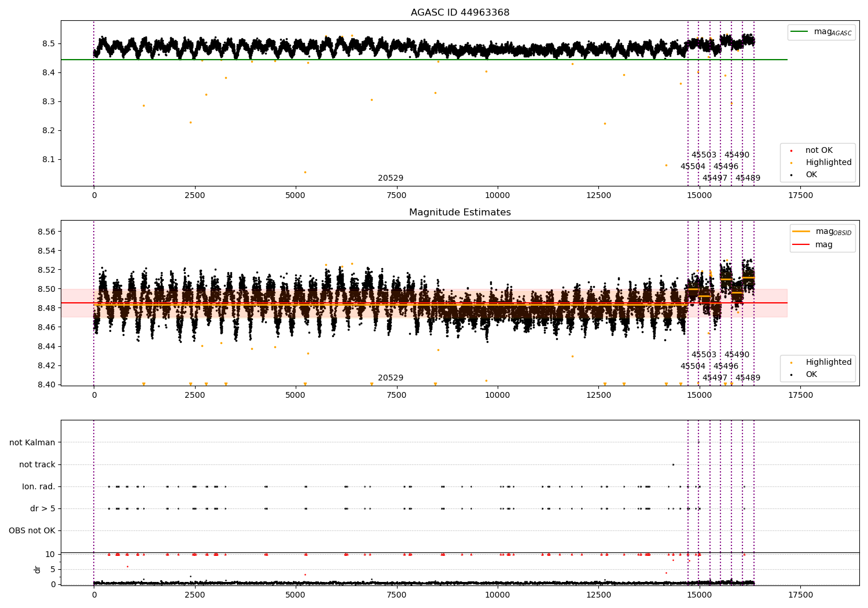Click y-axis tick '8.52' in middle plot
This screenshot has width=868, height=608.
click(x=46, y=270)
